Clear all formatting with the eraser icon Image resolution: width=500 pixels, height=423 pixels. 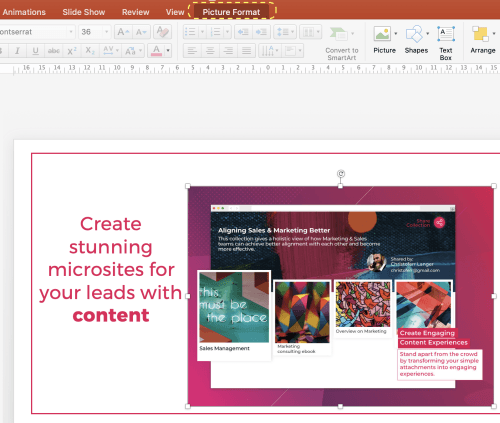click(x=163, y=32)
